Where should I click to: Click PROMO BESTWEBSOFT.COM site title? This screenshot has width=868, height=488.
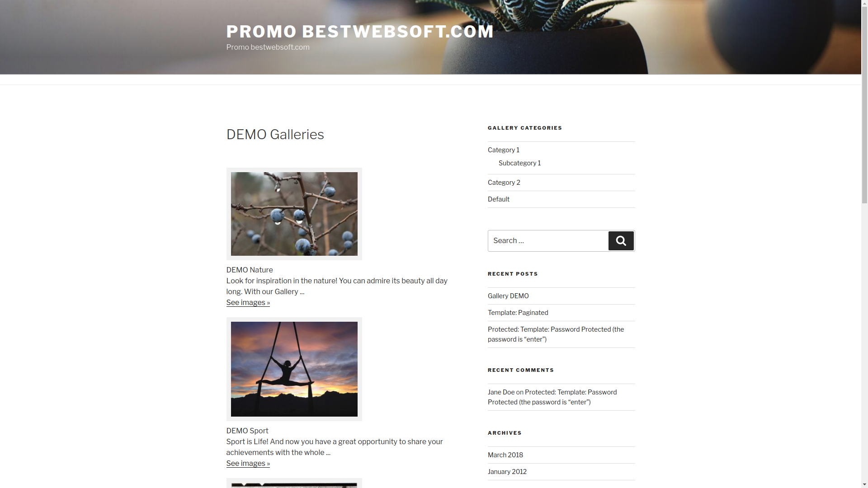tap(360, 31)
